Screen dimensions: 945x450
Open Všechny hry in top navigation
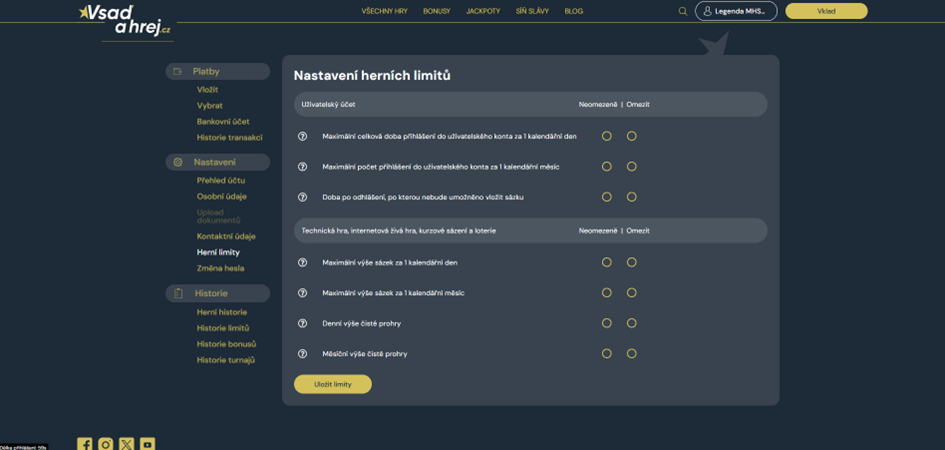point(385,11)
